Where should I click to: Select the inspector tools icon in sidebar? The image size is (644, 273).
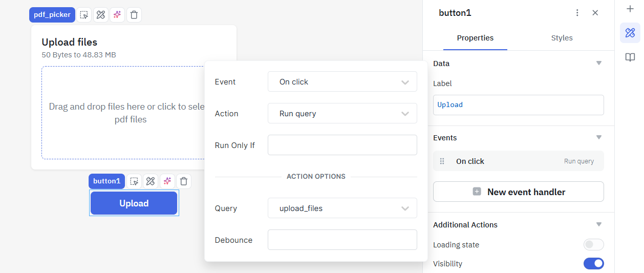630,33
